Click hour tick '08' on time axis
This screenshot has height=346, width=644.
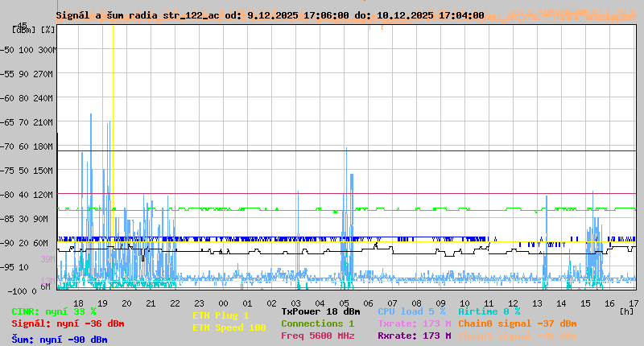[416, 303]
